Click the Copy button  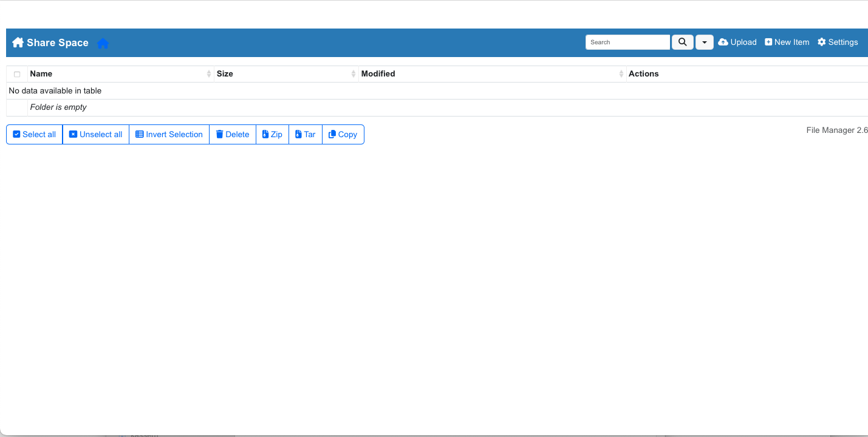pyautogui.click(x=343, y=134)
